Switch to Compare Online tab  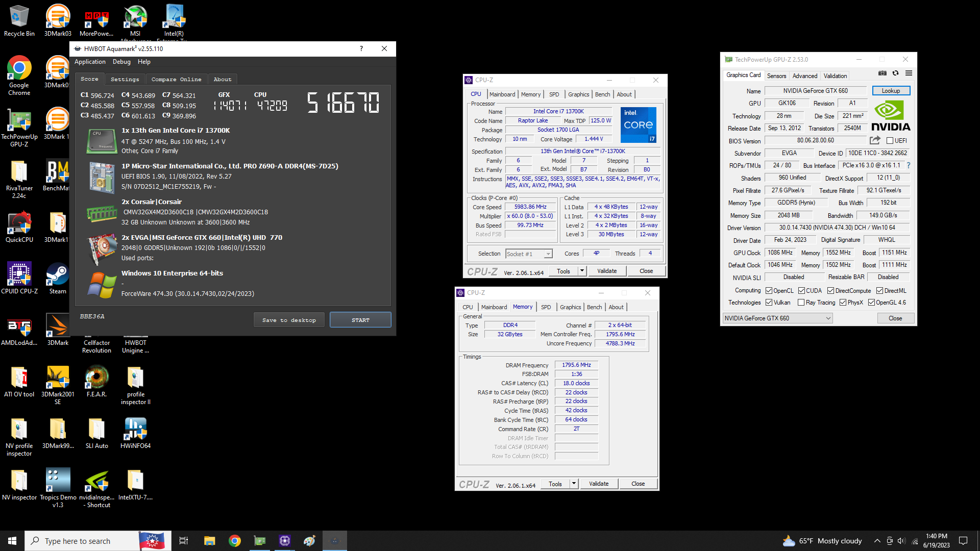pos(176,79)
